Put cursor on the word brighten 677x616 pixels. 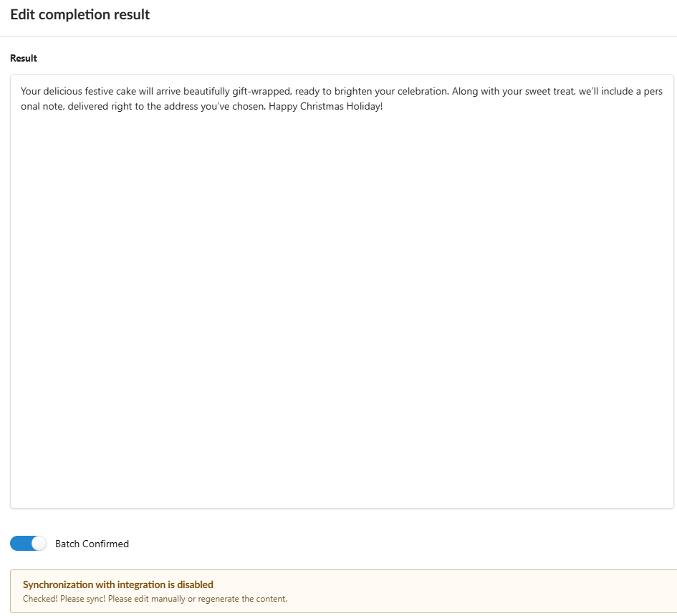point(352,92)
